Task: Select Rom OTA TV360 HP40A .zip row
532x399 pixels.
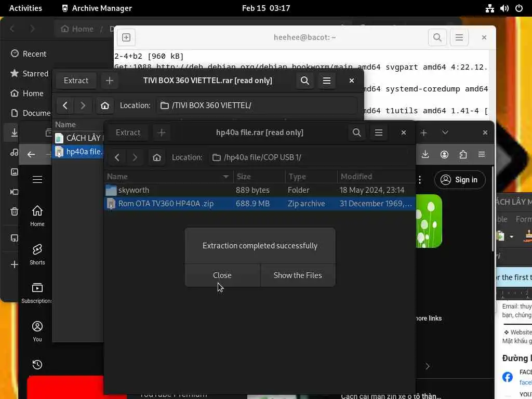Action: point(260,204)
